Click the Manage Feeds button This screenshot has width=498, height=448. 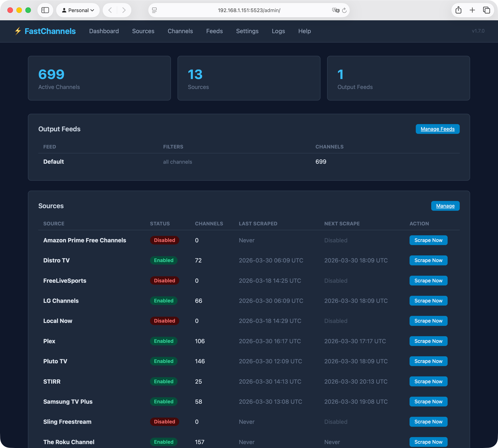point(437,129)
